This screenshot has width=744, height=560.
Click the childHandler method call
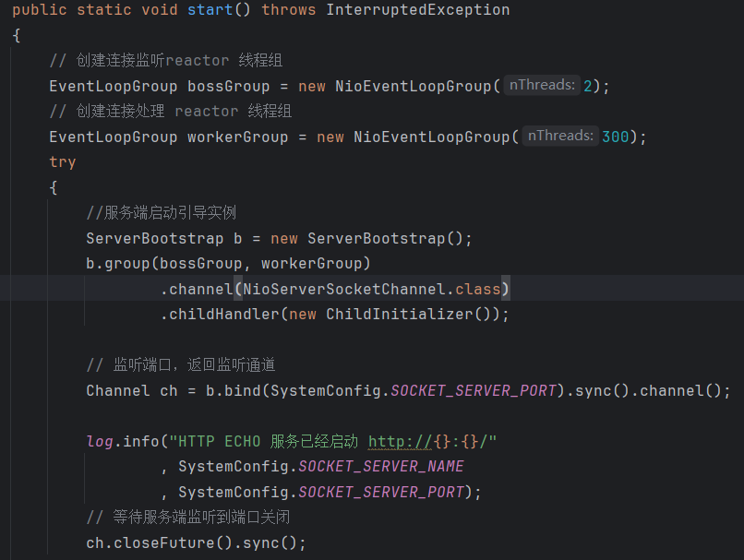(x=224, y=315)
